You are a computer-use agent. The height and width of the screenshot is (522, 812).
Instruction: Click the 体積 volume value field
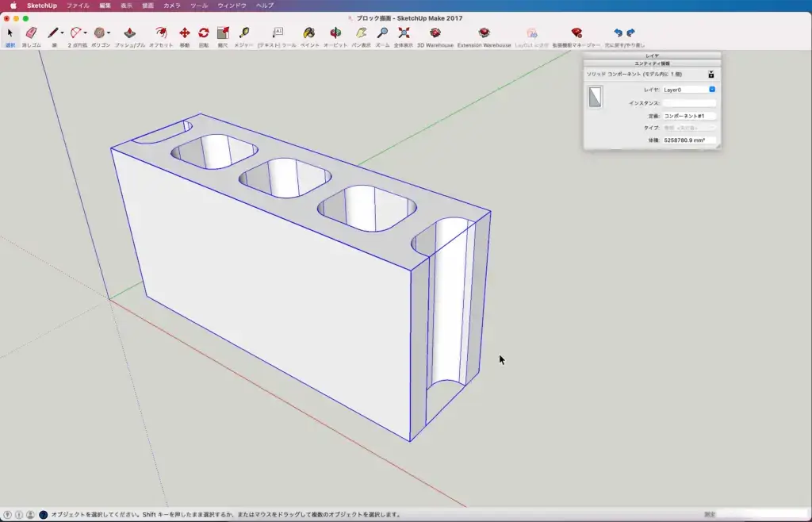pyautogui.click(x=689, y=140)
